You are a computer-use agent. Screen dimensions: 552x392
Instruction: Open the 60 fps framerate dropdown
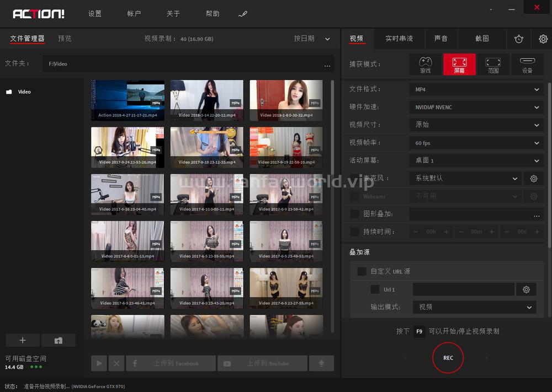click(x=476, y=143)
